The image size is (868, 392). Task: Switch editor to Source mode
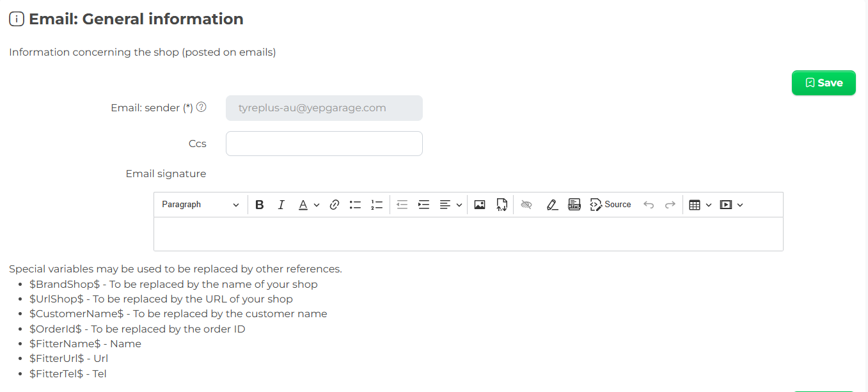[610, 205]
